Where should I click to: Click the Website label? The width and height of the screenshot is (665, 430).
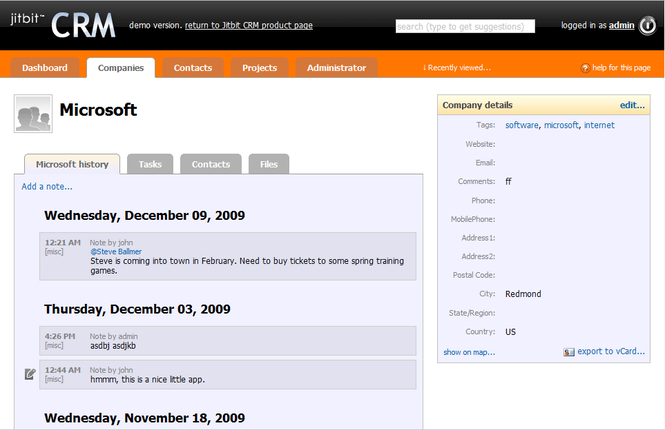(480, 144)
